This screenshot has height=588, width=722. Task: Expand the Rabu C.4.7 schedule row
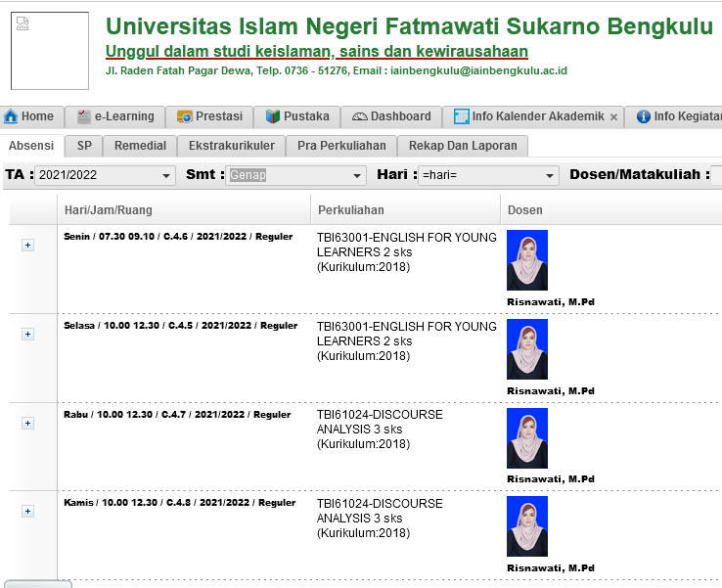tap(27, 424)
